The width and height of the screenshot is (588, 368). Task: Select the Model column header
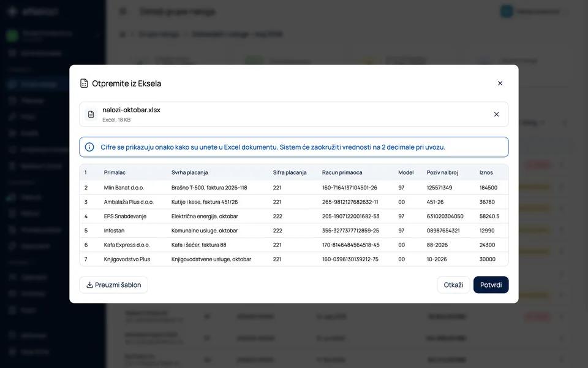coord(405,172)
